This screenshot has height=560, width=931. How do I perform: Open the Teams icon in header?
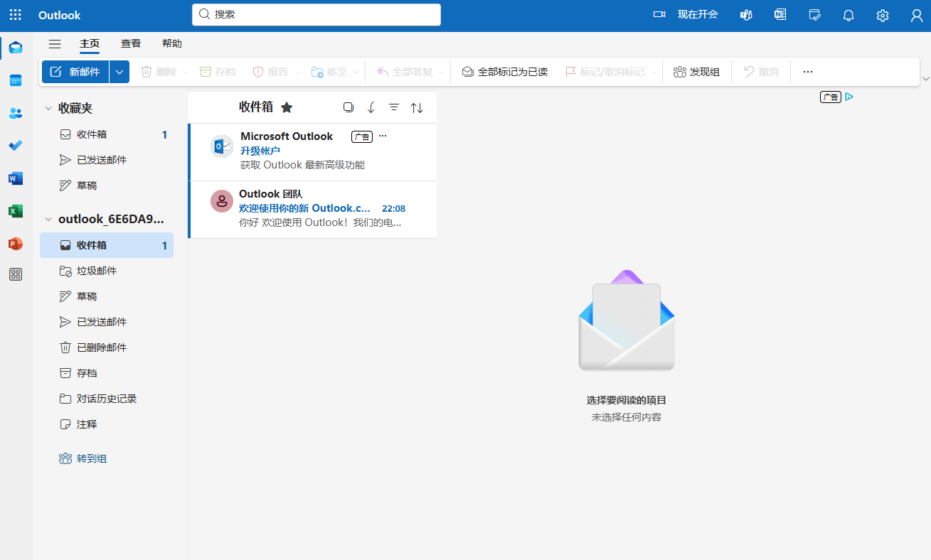[x=746, y=15]
